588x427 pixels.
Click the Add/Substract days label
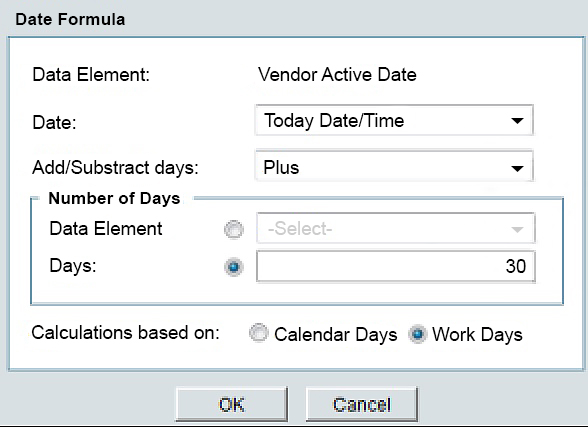tap(116, 167)
